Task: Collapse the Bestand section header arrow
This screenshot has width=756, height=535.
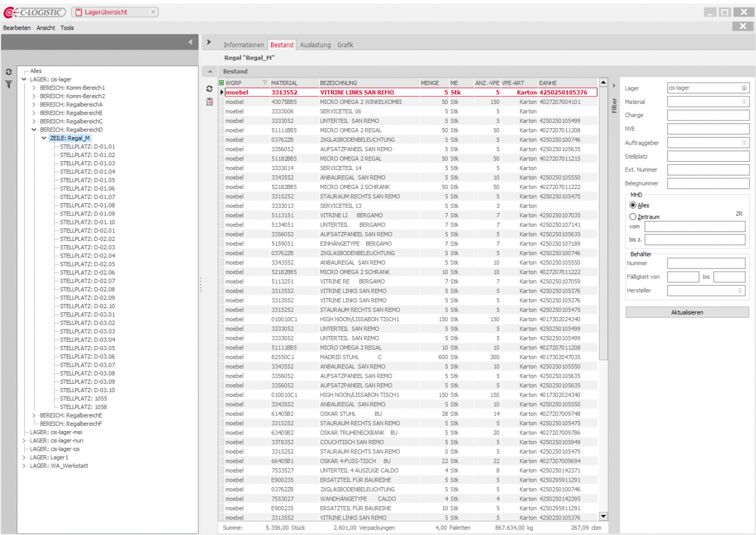Action: pos(209,71)
